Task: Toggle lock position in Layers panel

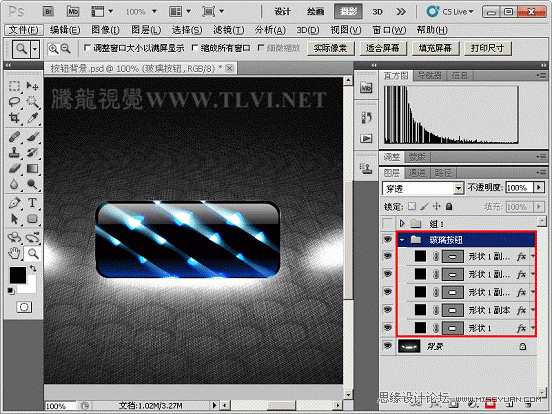Action: (x=437, y=206)
